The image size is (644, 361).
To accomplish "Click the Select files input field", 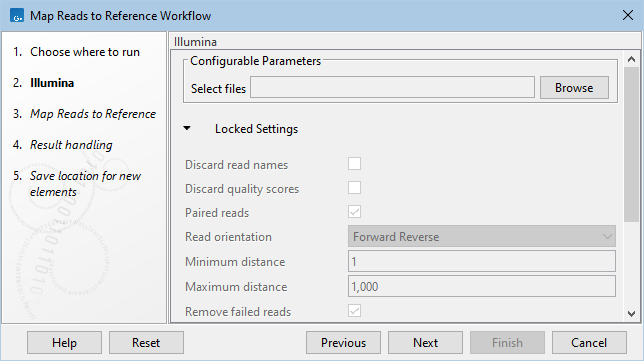I will coord(392,87).
